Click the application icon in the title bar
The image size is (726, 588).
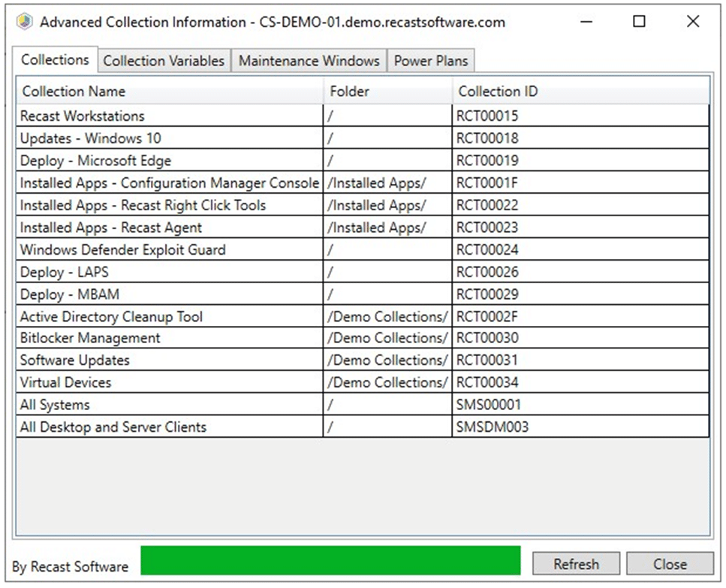[x=23, y=22]
